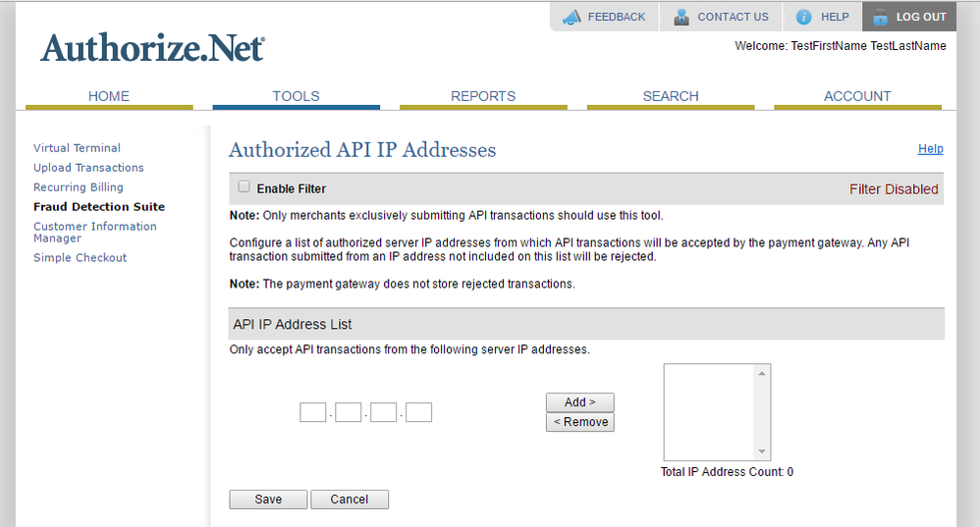Screen dimensions: 980x527
Task: Enable the API IP filter checkbox
Action: [245, 186]
